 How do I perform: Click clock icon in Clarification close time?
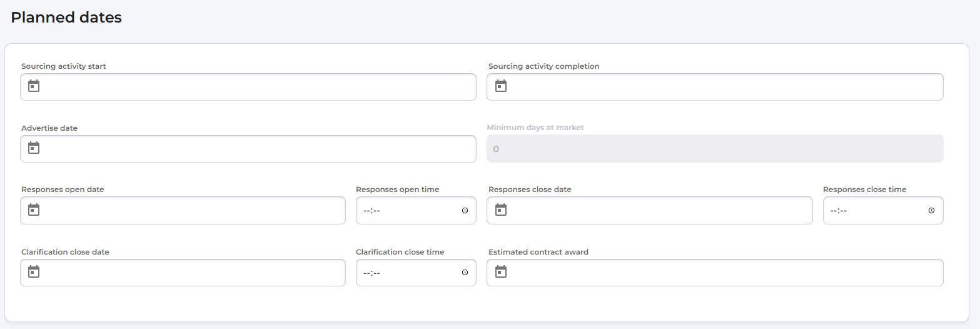pyautogui.click(x=465, y=273)
